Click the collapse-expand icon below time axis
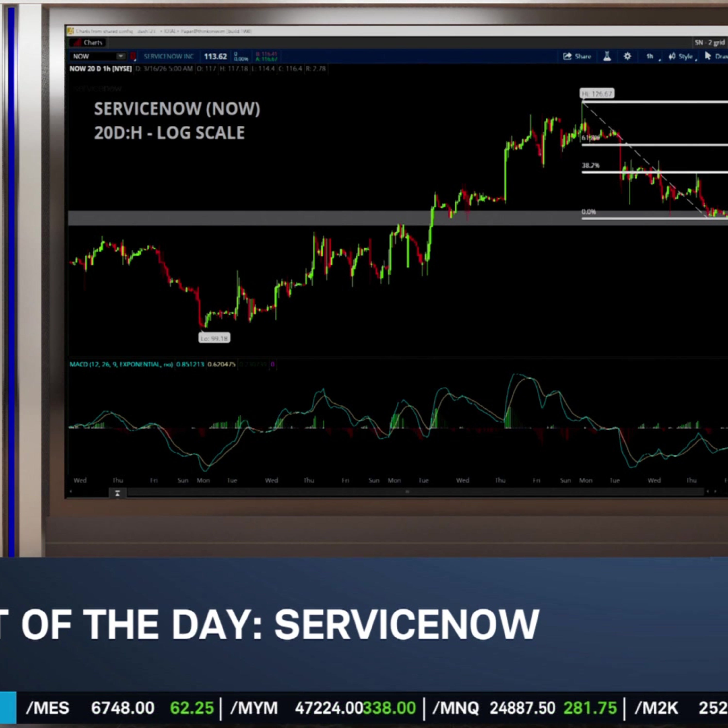Viewport: 728px width, 728px height. point(117,493)
